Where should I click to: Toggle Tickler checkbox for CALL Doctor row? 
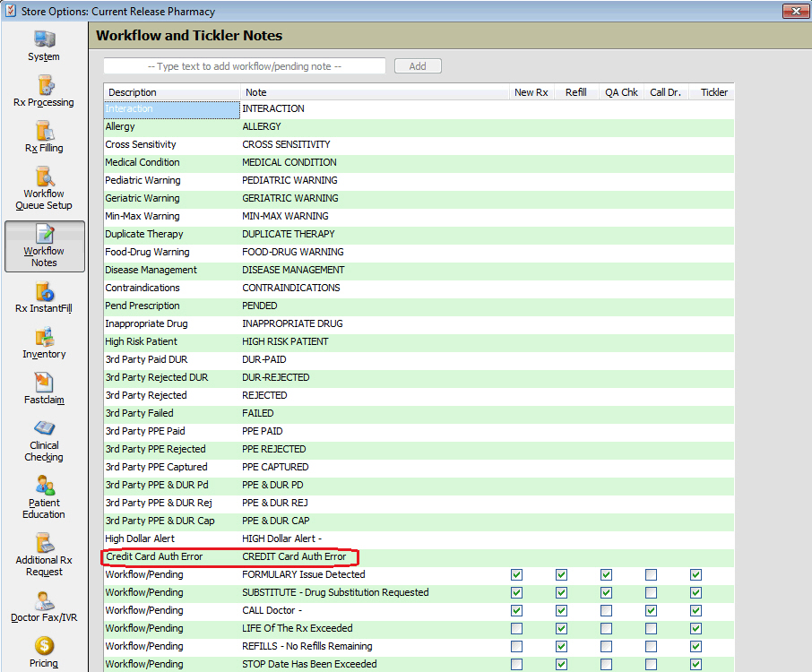[695, 610]
